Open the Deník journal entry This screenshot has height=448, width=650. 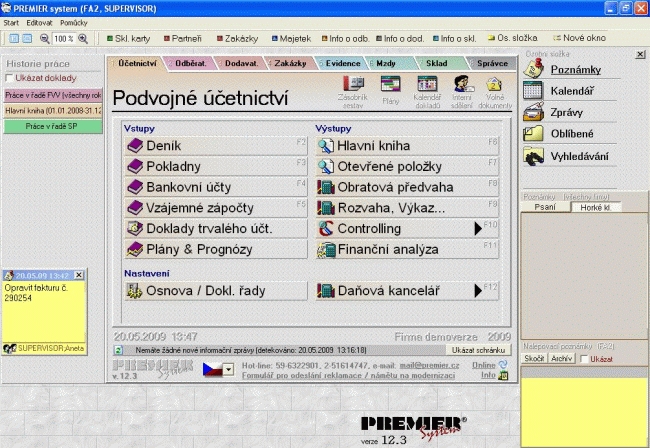(x=216, y=146)
